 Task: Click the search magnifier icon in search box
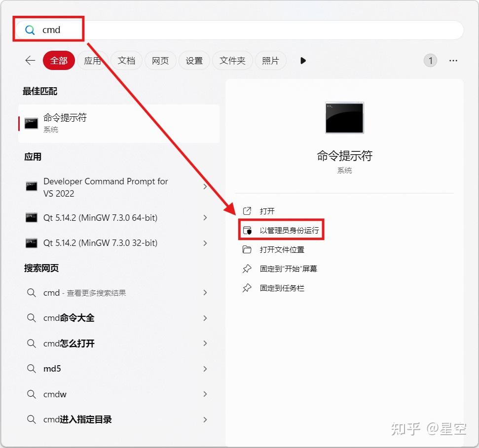point(30,30)
